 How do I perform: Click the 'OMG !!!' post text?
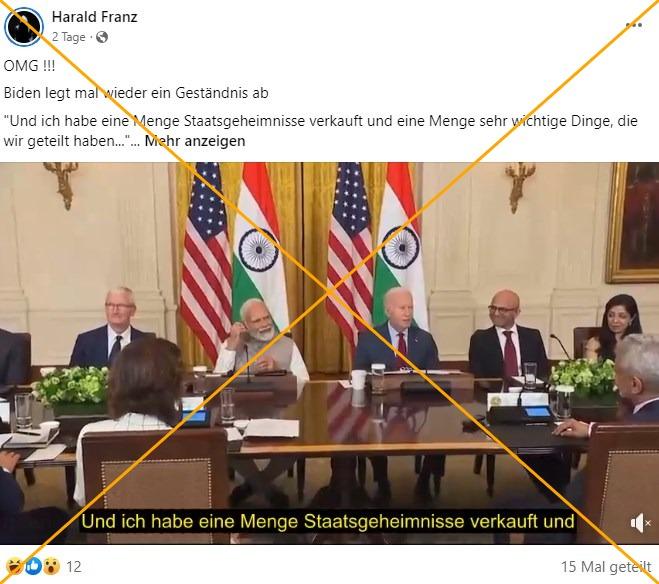click(x=29, y=66)
